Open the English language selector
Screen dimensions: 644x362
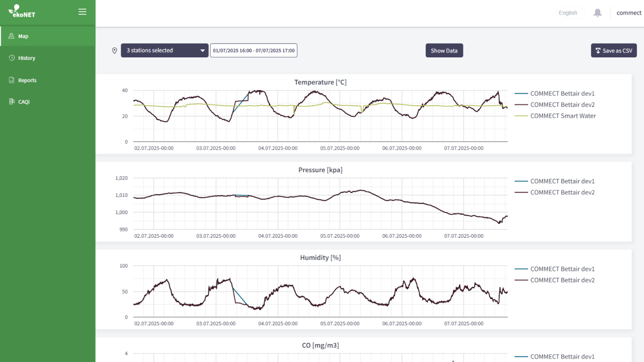(x=571, y=13)
